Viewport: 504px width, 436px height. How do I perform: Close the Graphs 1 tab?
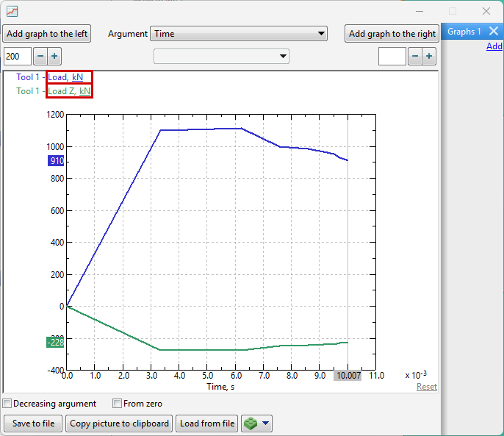point(494,32)
